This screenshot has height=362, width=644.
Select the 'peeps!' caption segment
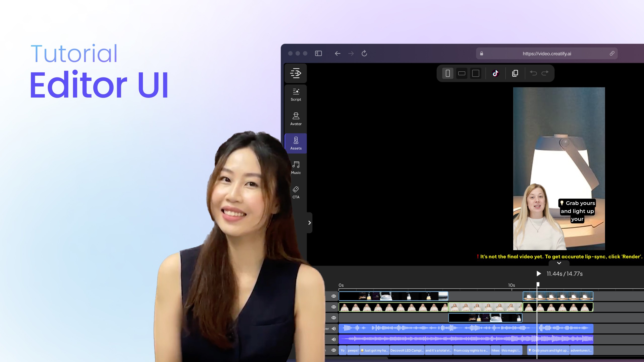coord(353,350)
